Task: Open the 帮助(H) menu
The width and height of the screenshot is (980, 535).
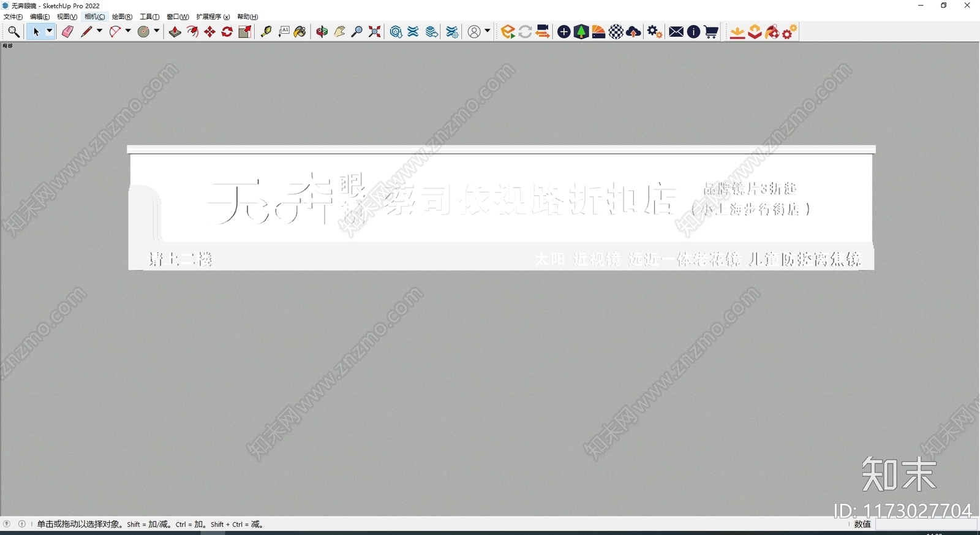Action: (x=247, y=17)
